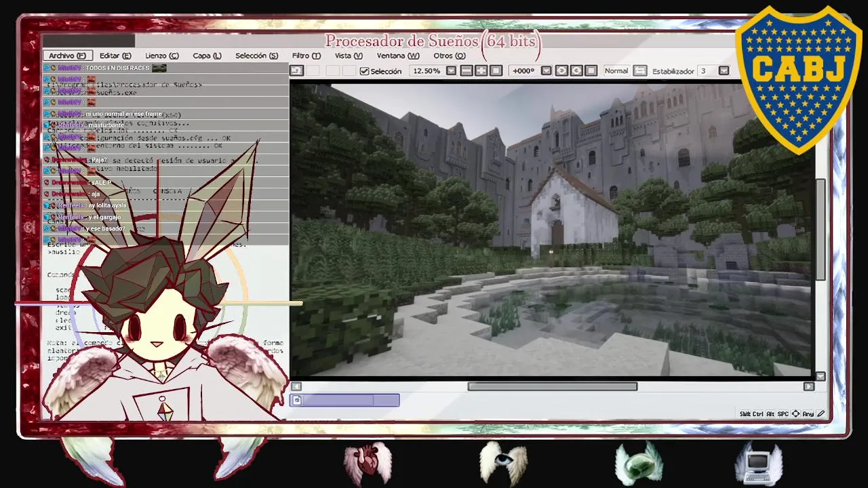Click the pen icon in status bar
The width and height of the screenshot is (868, 488).
click(821, 413)
